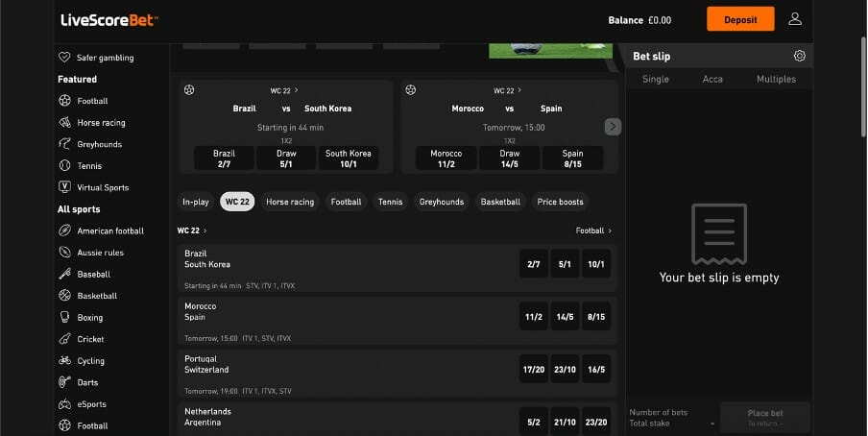Click the page vertical scrollbar
The width and height of the screenshot is (868, 436).
pyautogui.click(x=863, y=87)
